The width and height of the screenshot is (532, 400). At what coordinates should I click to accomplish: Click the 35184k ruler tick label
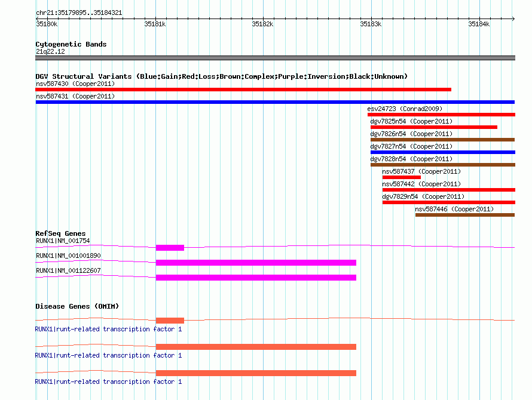tap(479, 24)
